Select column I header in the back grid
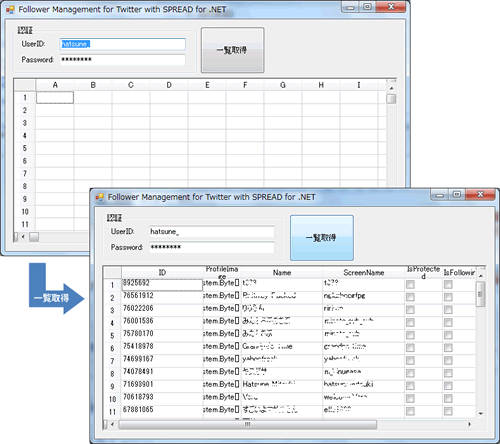 (359, 85)
